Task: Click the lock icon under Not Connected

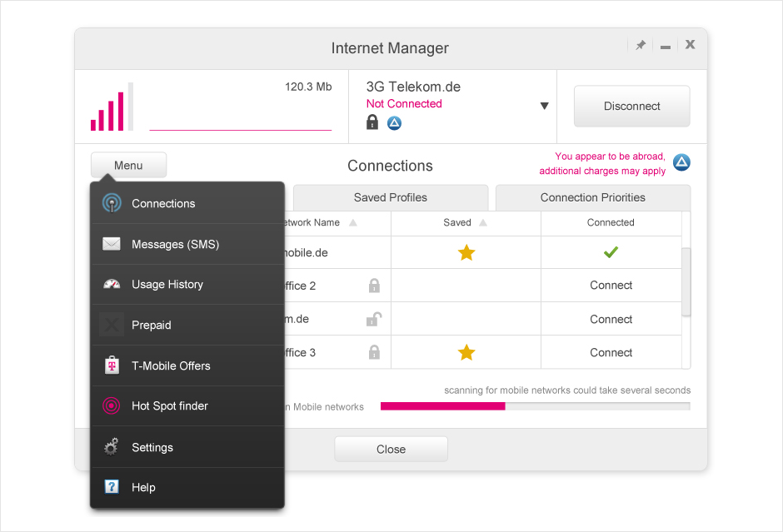Action: [x=372, y=122]
